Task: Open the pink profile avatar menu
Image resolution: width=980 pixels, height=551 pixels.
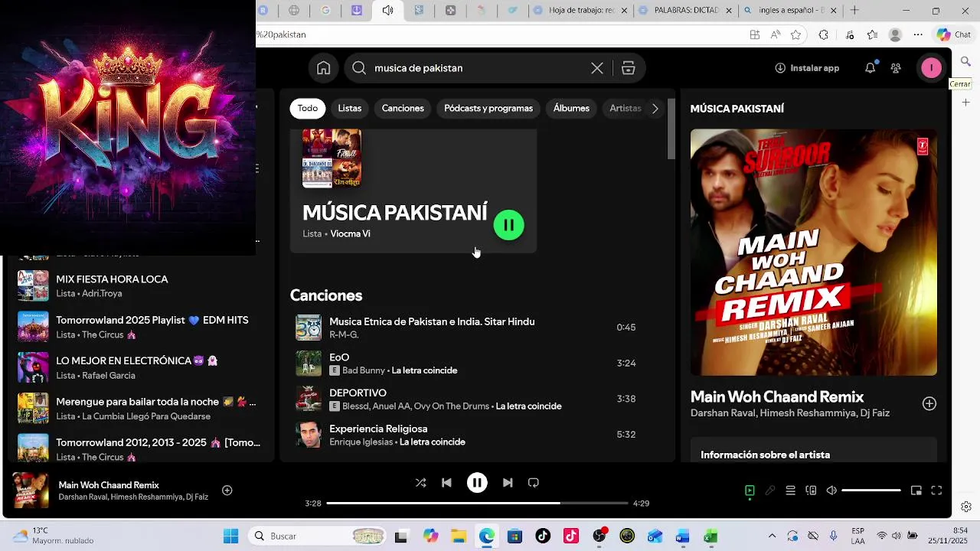Action: click(x=931, y=68)
